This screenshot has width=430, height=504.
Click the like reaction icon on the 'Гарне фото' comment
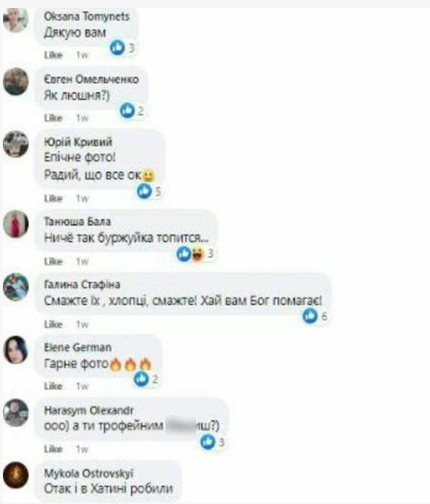pyautogui.click(x=141, y=379)
